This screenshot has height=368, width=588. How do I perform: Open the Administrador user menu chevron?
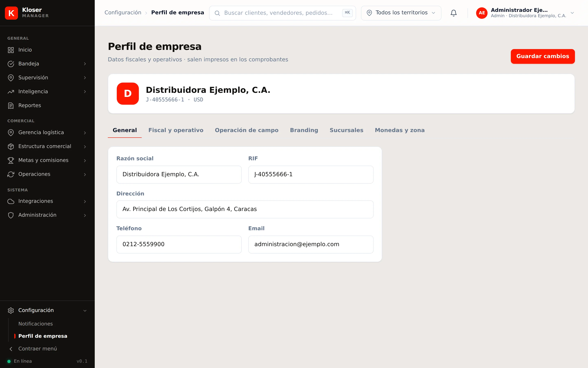tap(572, 13)
